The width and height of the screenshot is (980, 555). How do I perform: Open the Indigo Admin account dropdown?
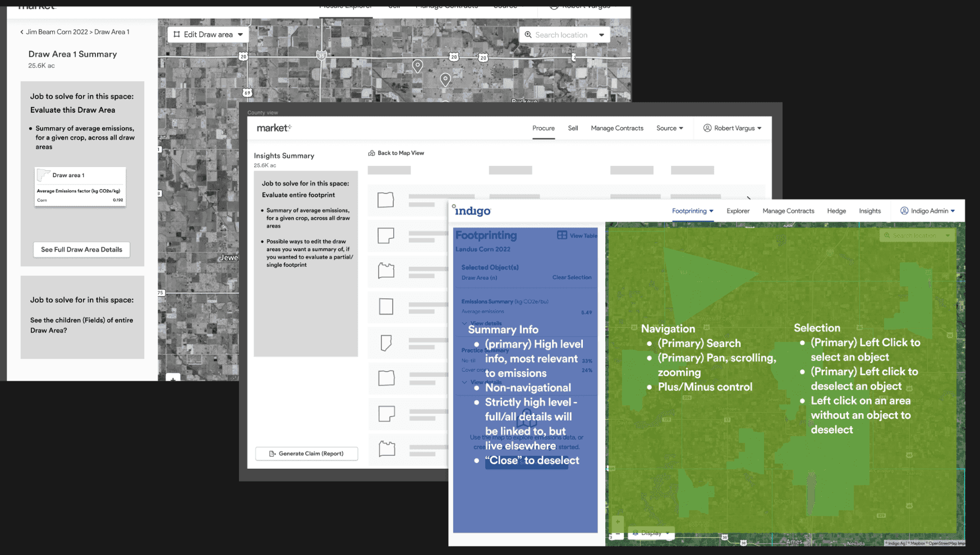[x=928, y=211]
